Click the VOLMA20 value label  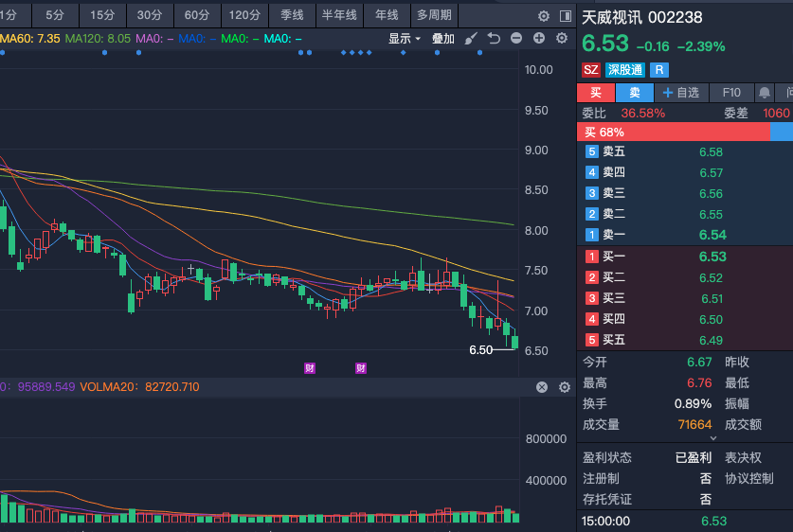139,387
